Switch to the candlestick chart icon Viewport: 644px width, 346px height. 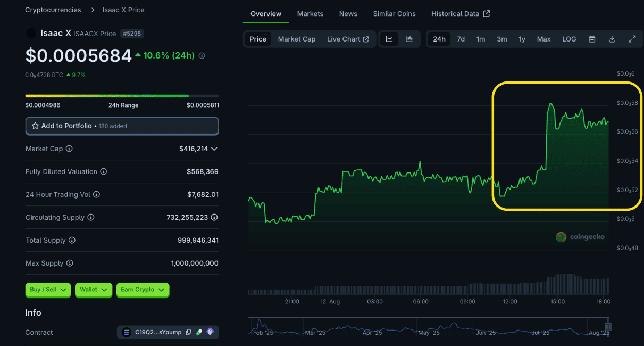tap(409, 39)
